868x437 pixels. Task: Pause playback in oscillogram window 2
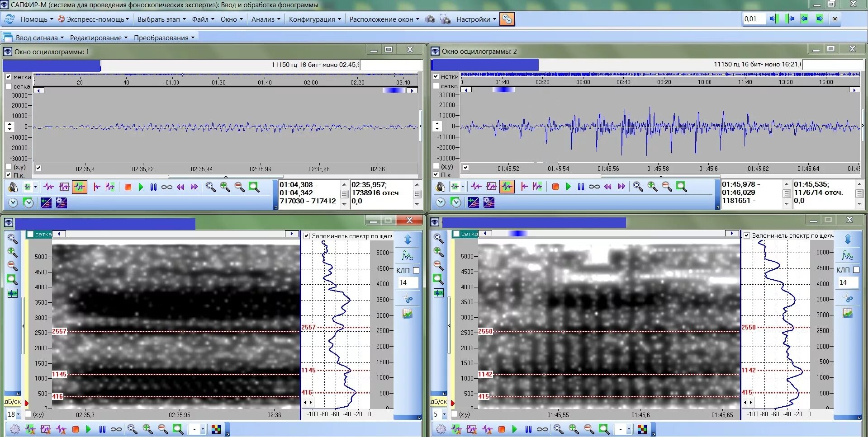[581, 186]
